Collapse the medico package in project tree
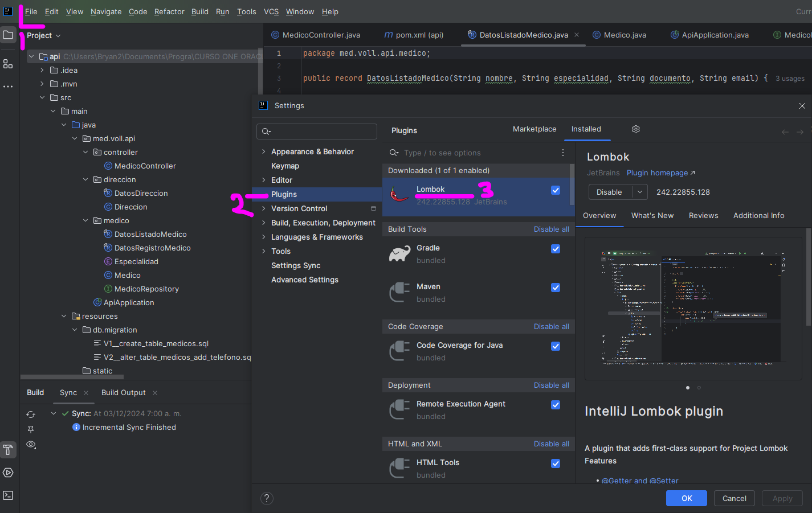Image resolution: width=812 pixels, height=513 pixels. tap(85, 220)
